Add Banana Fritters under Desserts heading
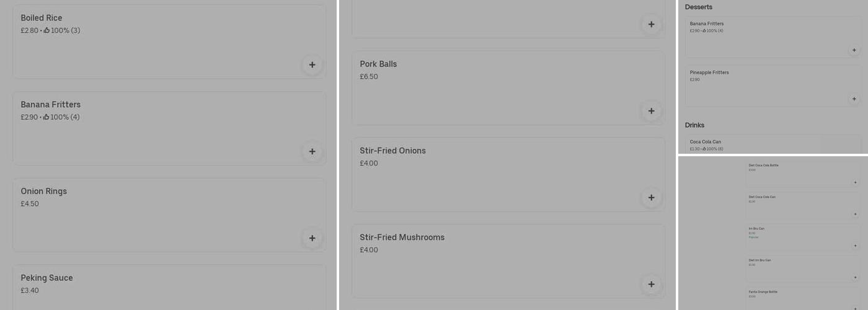This screenshot has width=868, height=310. [x=854, y=50]
